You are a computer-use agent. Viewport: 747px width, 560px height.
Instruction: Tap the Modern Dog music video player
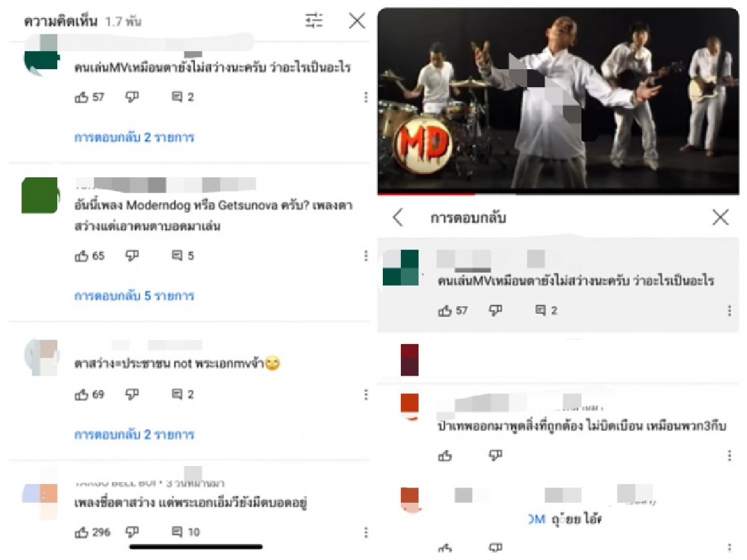tap(558, 98)
